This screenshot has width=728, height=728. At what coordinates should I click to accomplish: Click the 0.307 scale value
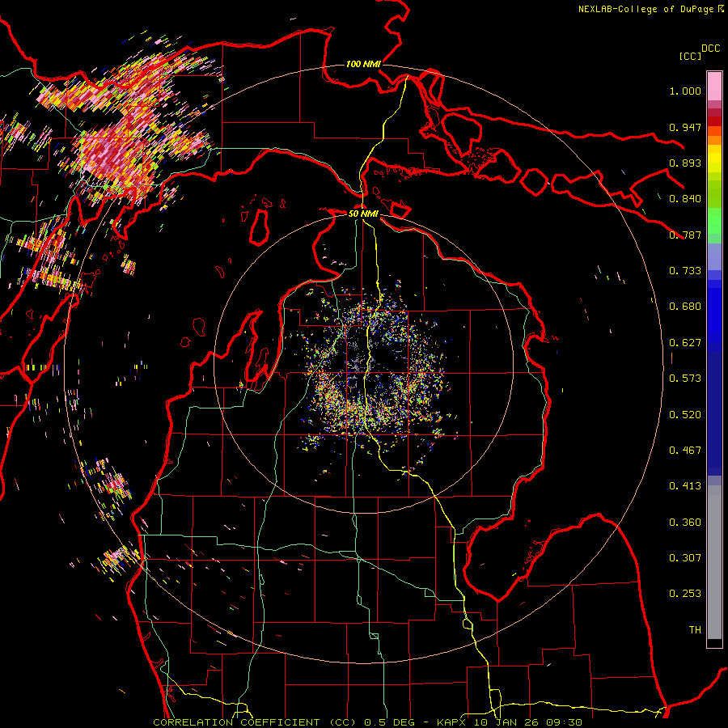(685, 558)
